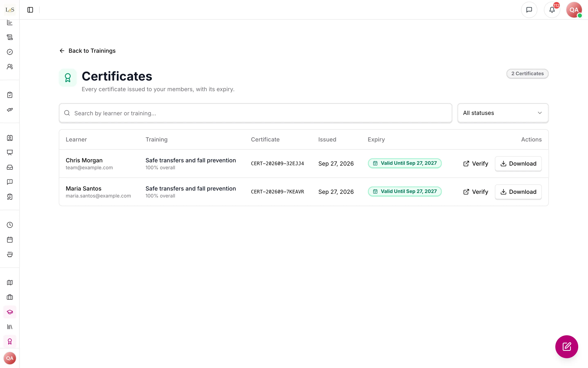588x368 pixels.
Task: Open the calendar sidebar icon
Action: coord(10,240)
